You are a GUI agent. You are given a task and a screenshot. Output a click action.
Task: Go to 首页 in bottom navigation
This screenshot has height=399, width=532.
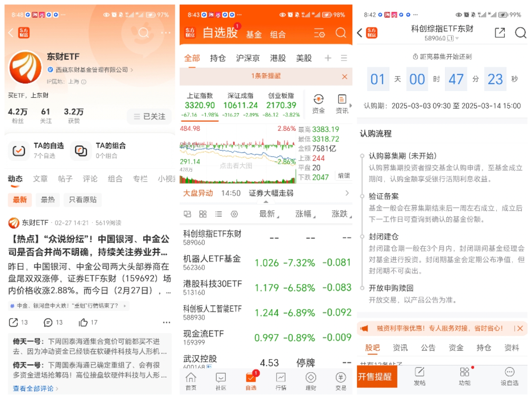pyautogui.click(x=191, y=381)
